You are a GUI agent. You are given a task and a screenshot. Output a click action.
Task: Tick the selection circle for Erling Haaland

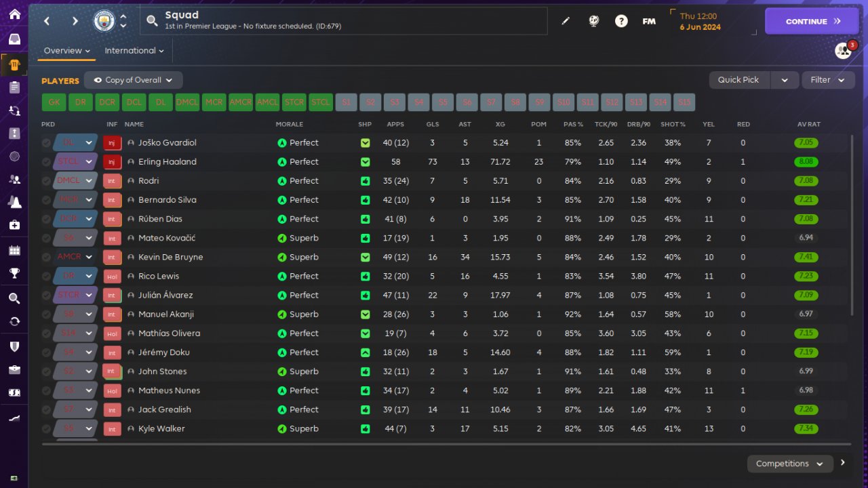pos(46,162)
